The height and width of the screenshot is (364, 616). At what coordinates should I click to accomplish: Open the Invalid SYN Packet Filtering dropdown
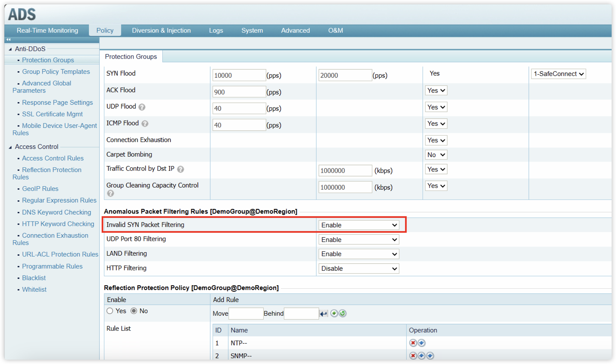tap(358, 225)
